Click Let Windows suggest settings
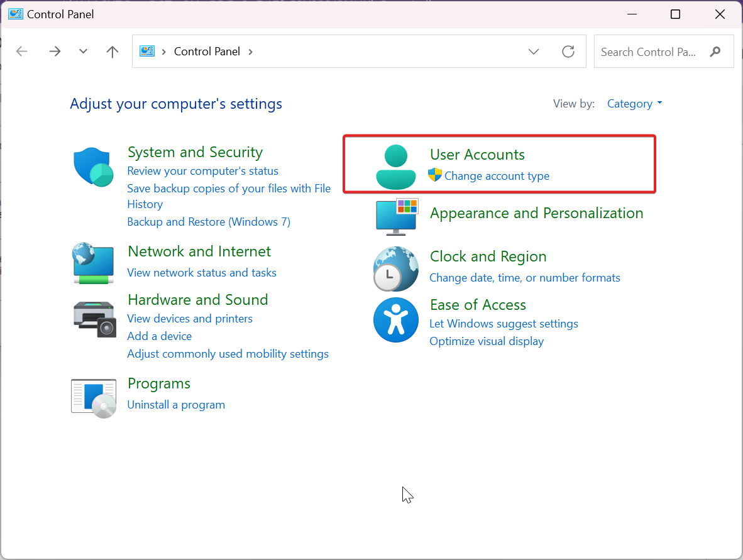This screenshot has height=560, width=743. pos(504,324)
